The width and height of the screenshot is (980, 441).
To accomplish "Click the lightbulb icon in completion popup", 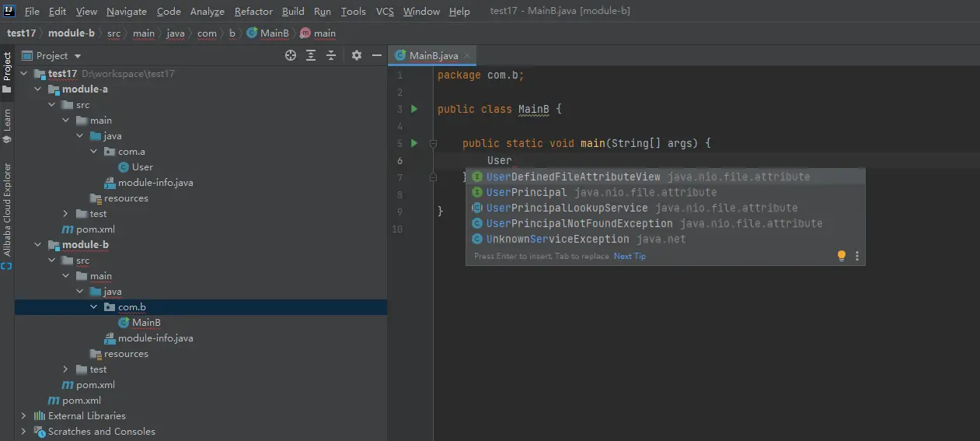I will [x=841, y=256].
